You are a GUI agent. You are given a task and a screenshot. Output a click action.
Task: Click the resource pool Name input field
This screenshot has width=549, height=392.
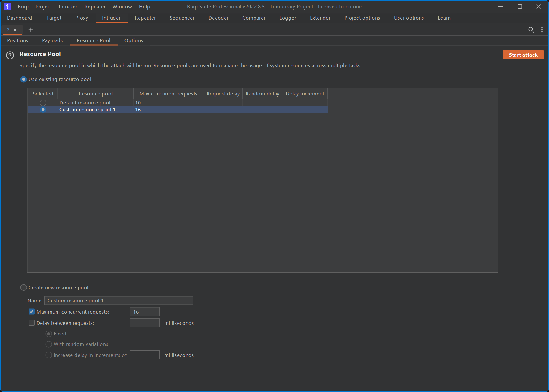[x=119, y=301]
